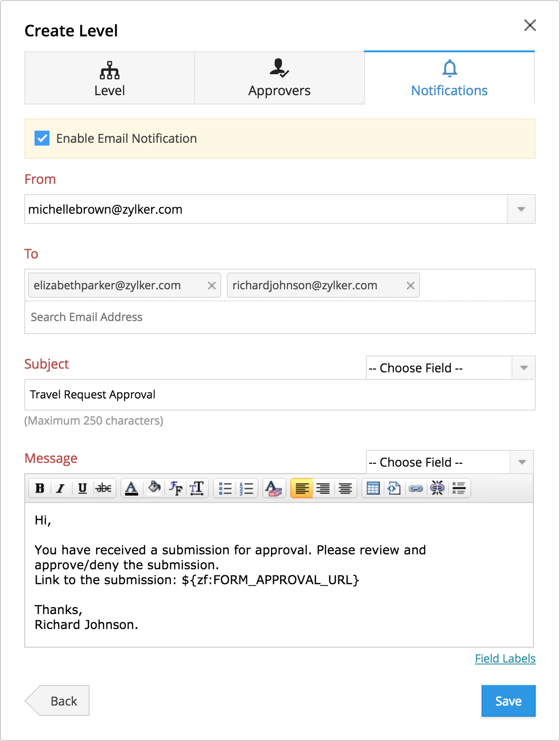The width and height of the screenshot is (560, 741).
Task: Click the strikethrough text icon
Action: point(104,488)
